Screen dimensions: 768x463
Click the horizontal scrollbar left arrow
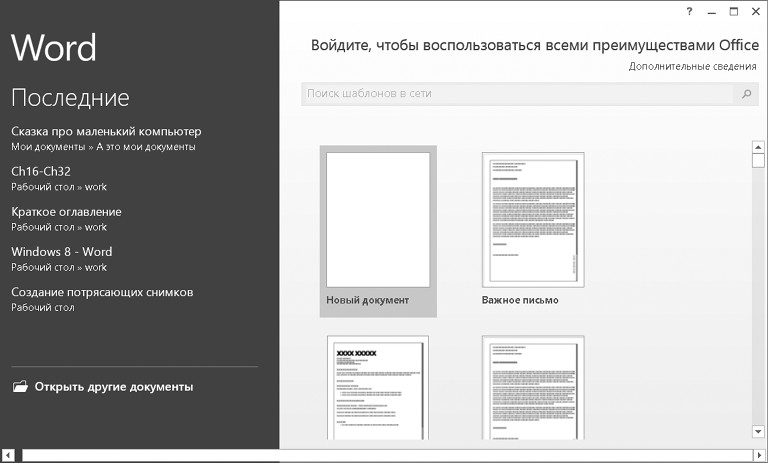pyautogui.click(x=9, y=455)
